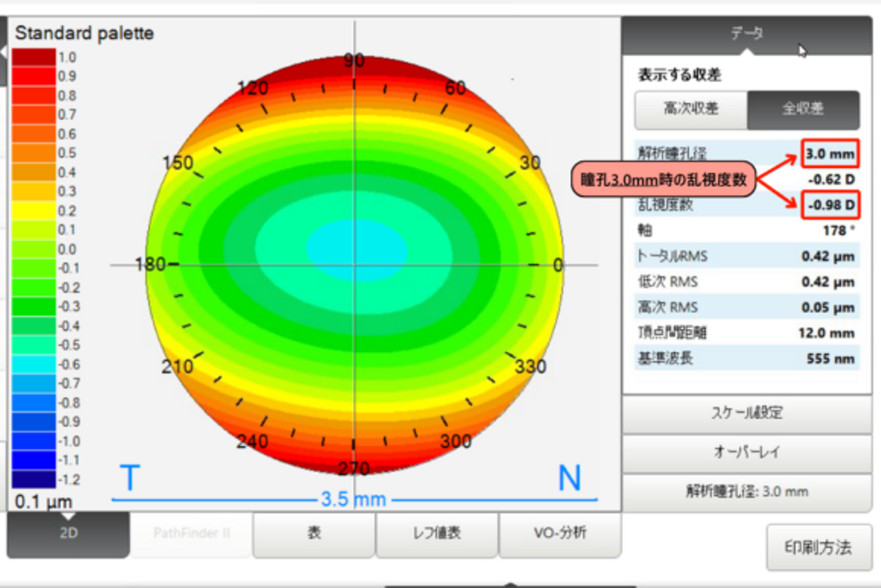Click the 60 degree axis label
Screen dimensions: 881x588
click(x=455, y=89)
